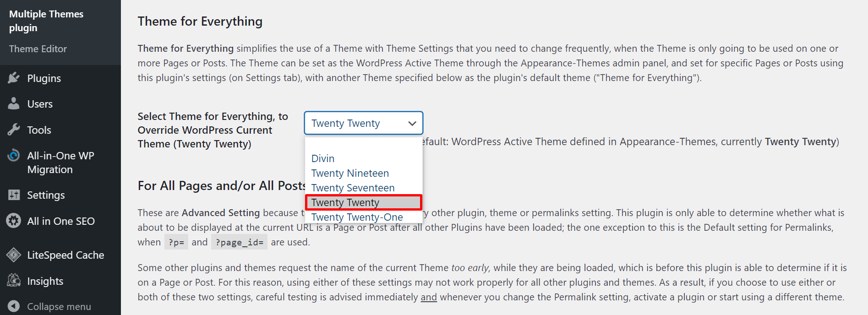Choose Twenty Twenty-One theme option
The height and width of the screenshot is (315, 868).
(357, 217)
